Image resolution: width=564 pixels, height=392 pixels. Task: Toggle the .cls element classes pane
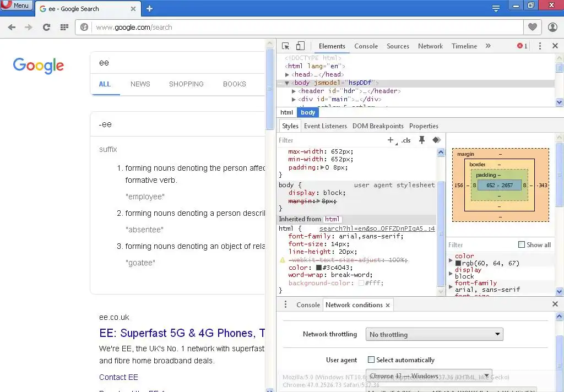[406, 140]
